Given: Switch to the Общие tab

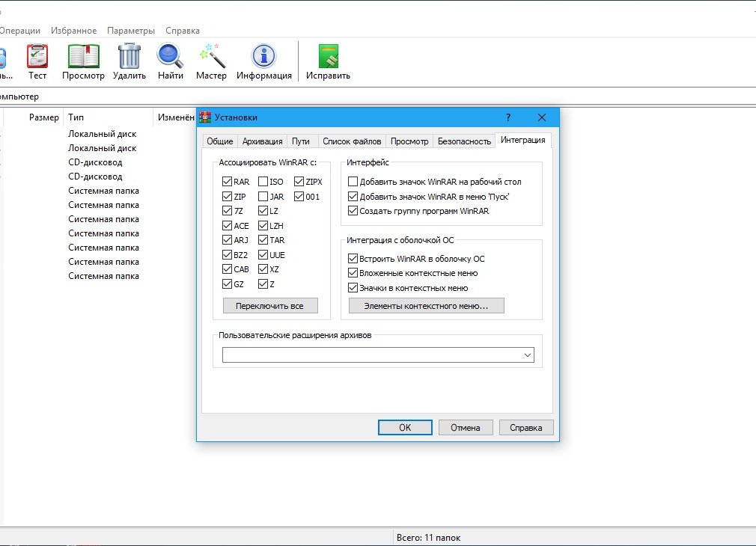Looking at the screenshot, I should pyautogui.click(x=220, y=141).
